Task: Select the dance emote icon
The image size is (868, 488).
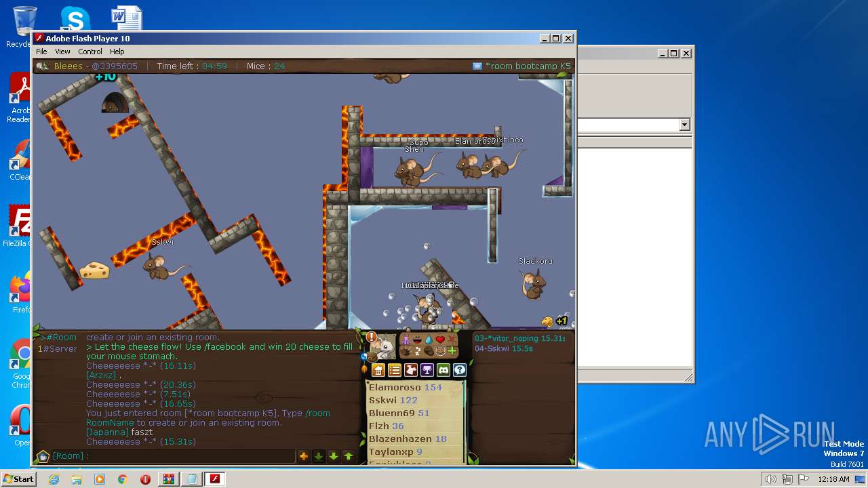Action: click(406, 340)
